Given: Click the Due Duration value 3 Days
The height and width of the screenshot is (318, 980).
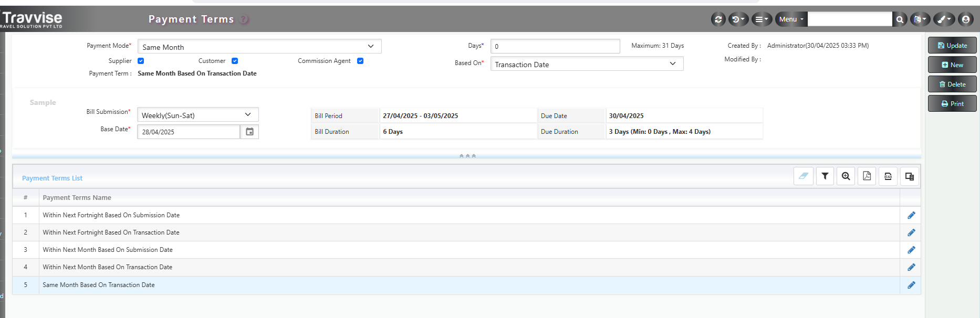Looking at the screenshot, I should [660, 132].
